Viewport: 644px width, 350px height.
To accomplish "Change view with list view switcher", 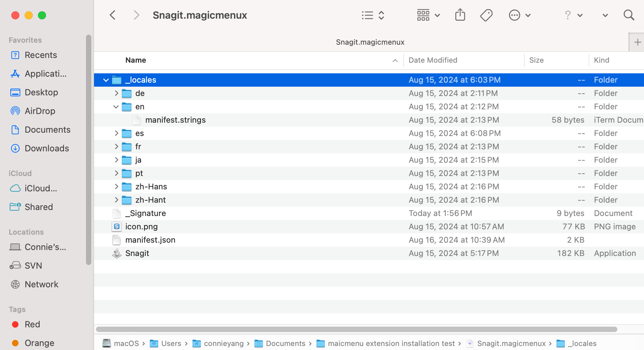I will [373, 15].
